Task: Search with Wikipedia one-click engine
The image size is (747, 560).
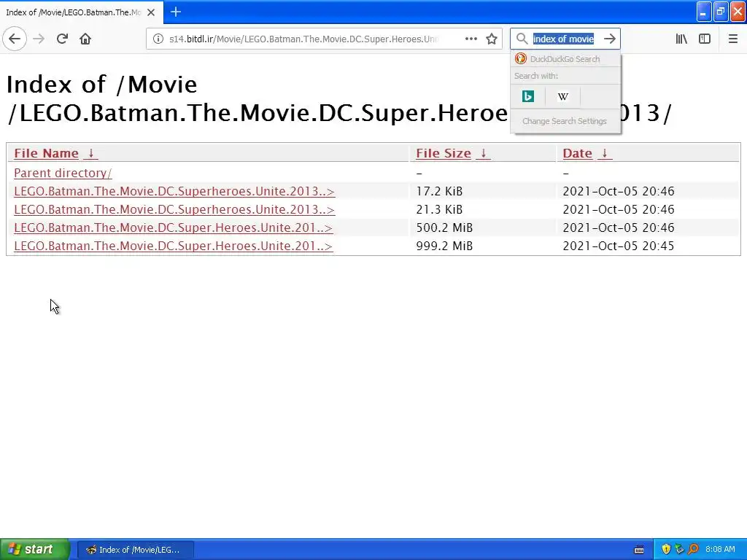Action: pos(563,96)
